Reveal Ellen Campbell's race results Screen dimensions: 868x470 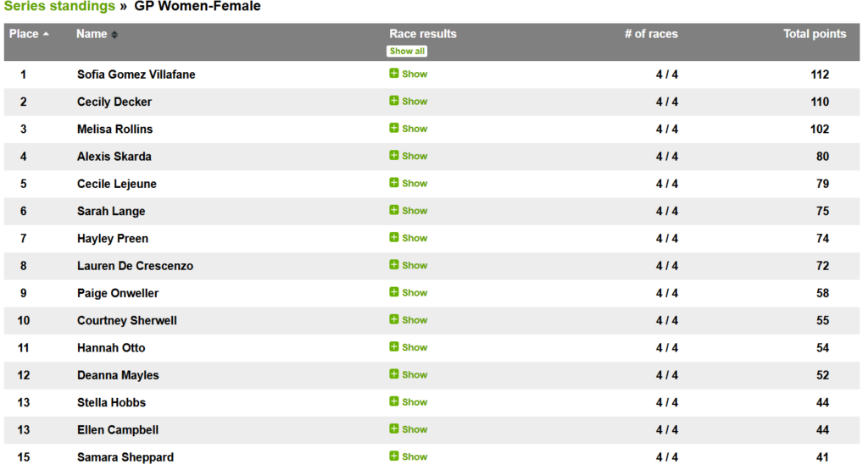tap(414, 429)
